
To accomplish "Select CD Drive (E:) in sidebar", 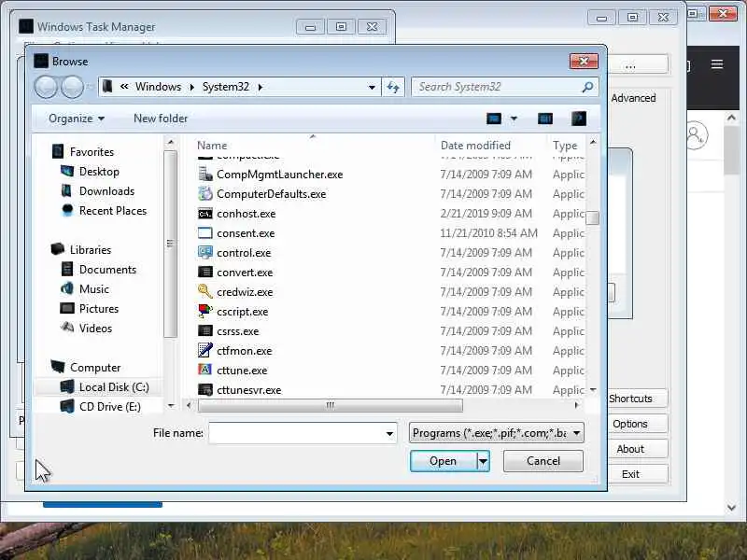I will pos(109,407).
